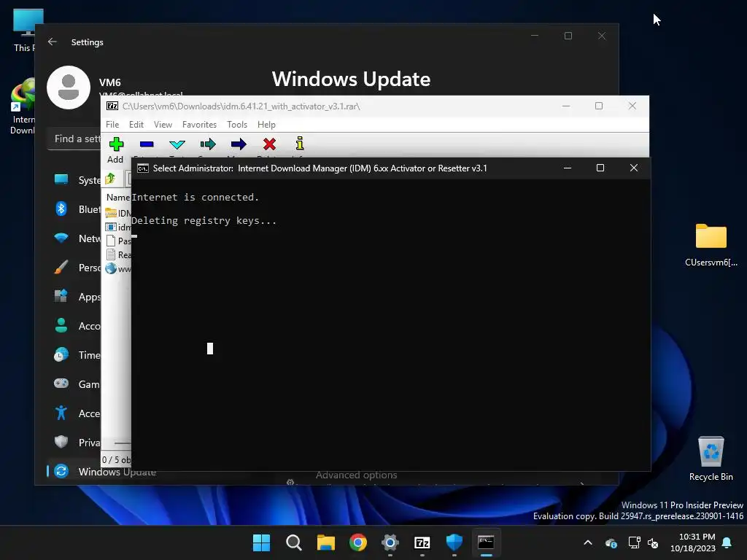Screen dimensions: 747x560
Task: Open Accounts category in Settings sidebar
Action: click(77, 326)
